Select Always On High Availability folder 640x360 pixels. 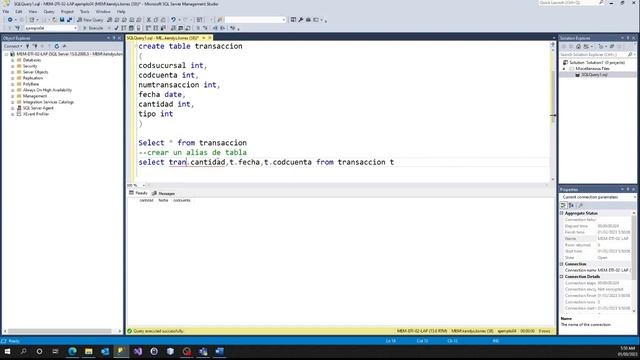coord(47,90)
